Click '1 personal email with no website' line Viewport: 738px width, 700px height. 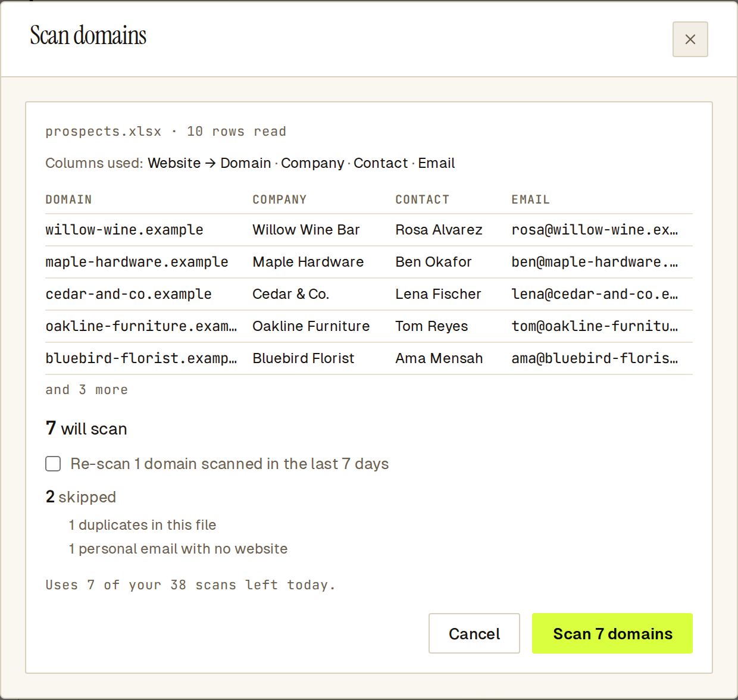click(x=178, y=549)
